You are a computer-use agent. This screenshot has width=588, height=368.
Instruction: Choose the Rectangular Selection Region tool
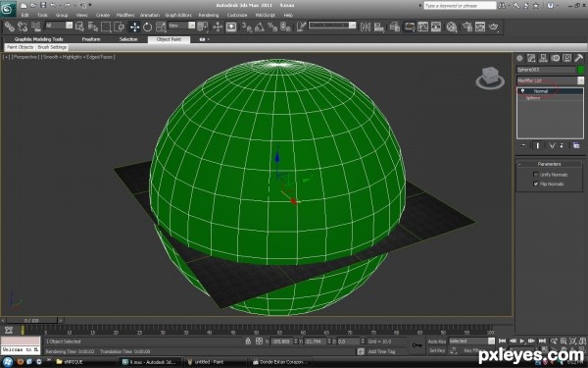(106, 26)
